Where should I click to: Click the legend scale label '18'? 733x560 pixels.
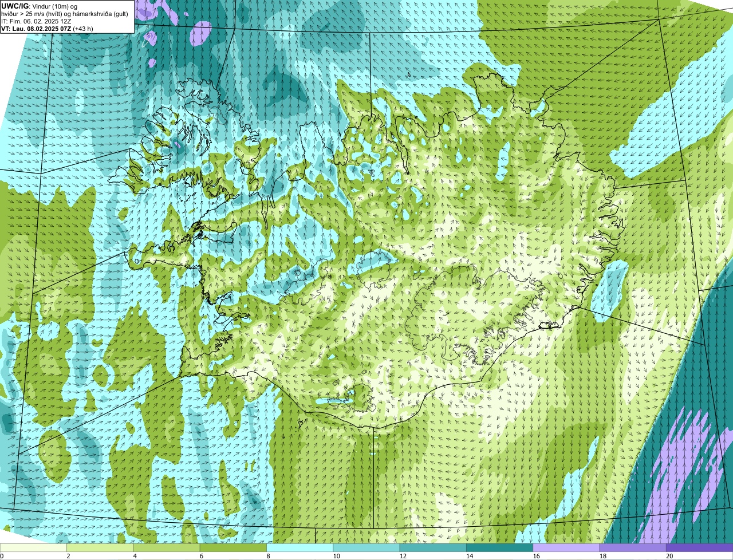[x=603, y=556]
